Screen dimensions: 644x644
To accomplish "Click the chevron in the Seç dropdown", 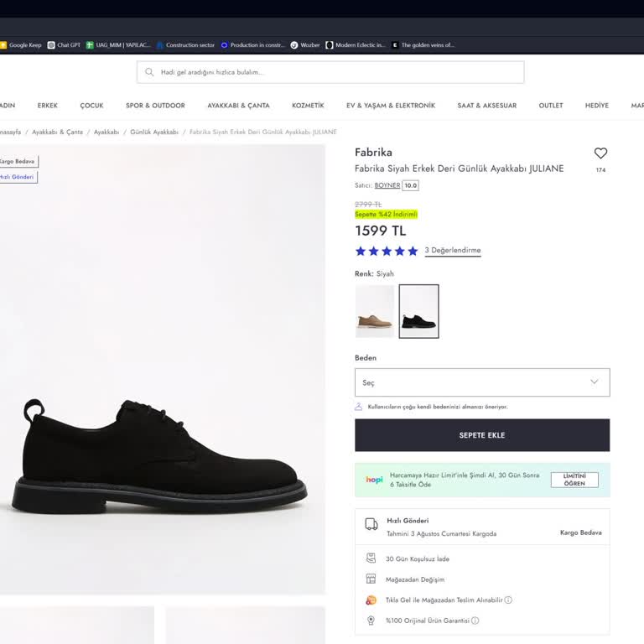I will [594, 382].
